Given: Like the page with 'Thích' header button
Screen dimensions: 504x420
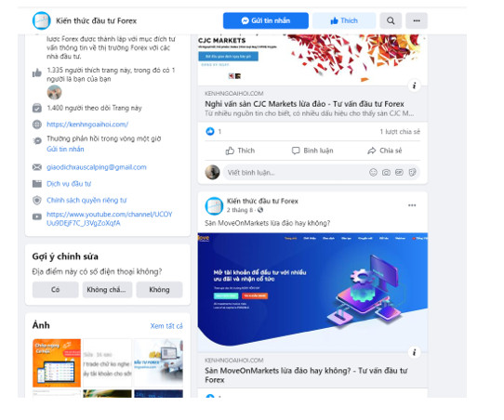Looking at the screenshot, I should point(344,20).
